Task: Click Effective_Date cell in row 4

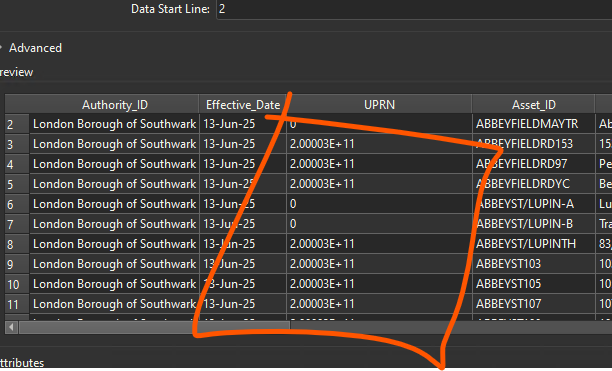Action: pos(243,164)
